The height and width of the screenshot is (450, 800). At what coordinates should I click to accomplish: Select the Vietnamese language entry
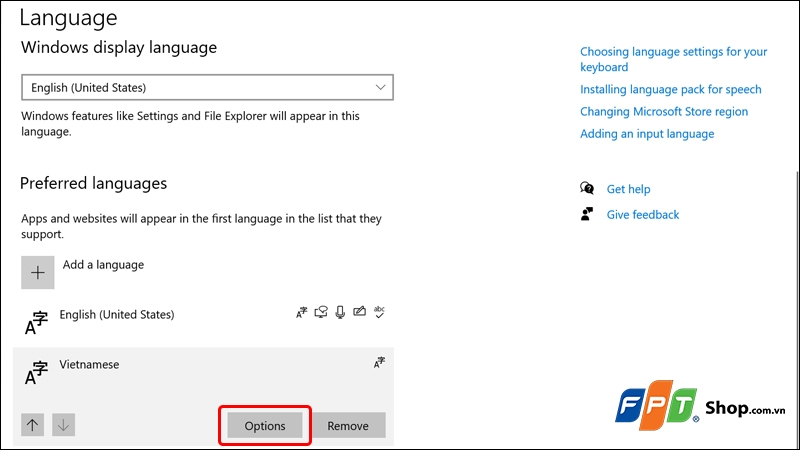89,364
